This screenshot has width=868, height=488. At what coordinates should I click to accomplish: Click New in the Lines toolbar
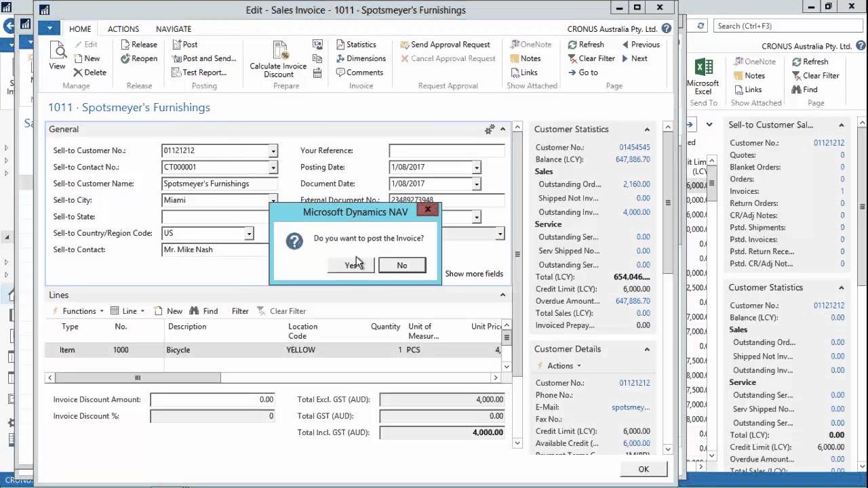coord(168,311)
